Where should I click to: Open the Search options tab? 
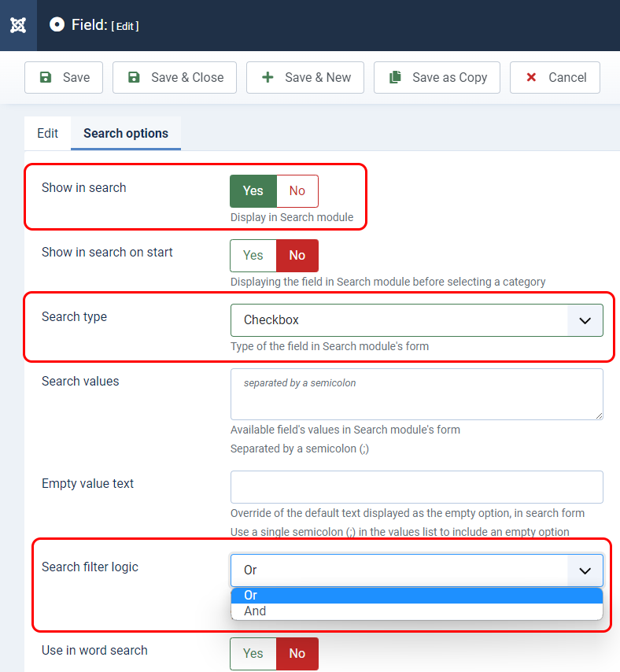click(126, 133)
